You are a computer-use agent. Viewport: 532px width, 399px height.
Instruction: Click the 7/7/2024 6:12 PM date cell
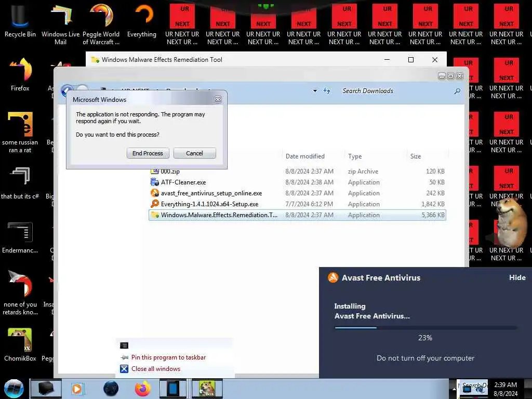[309, 204]
